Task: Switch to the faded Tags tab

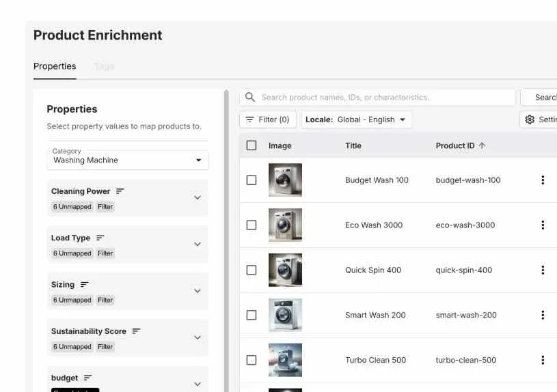Action: 104,66
